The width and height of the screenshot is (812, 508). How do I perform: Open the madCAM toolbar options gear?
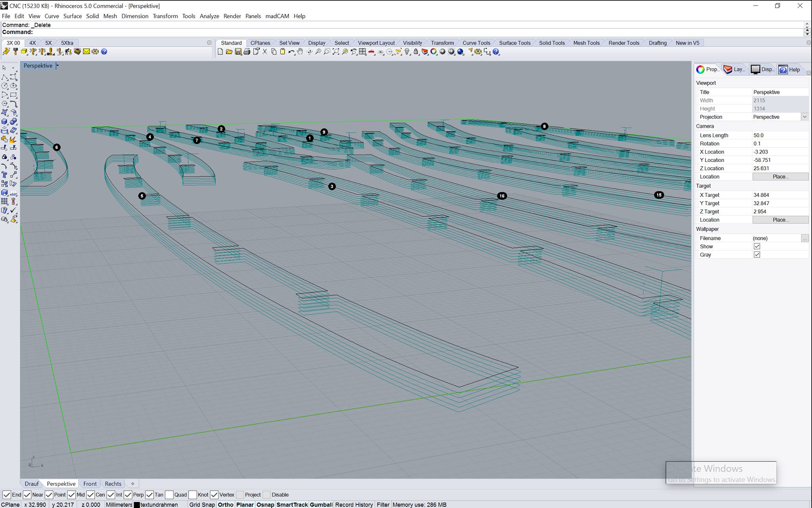click(209, 43)
